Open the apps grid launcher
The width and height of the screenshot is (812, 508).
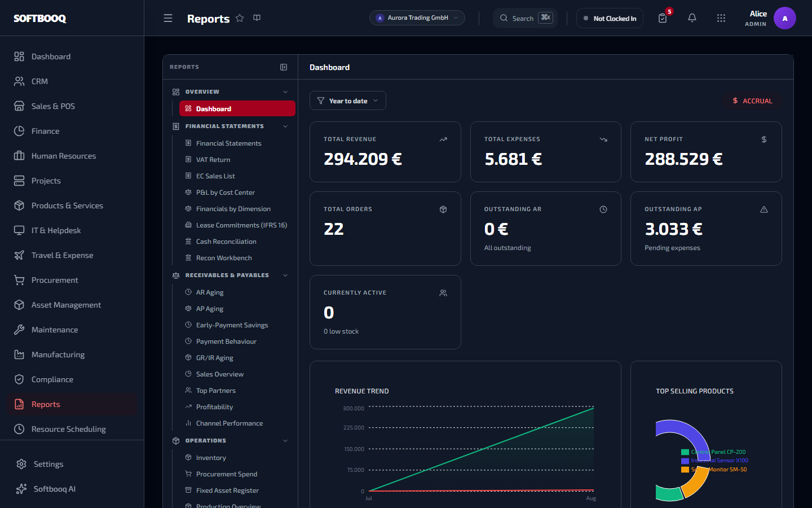[721, 18]
